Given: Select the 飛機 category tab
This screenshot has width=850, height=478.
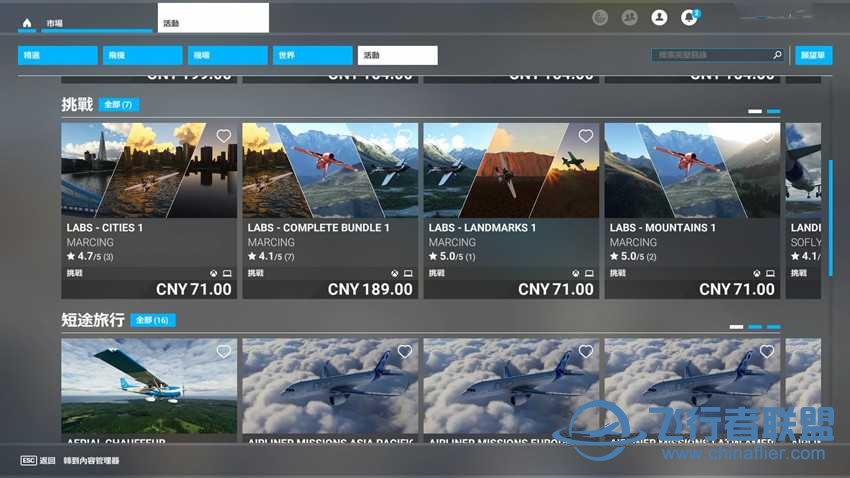Looking at the screenshot, I should 143,55.
